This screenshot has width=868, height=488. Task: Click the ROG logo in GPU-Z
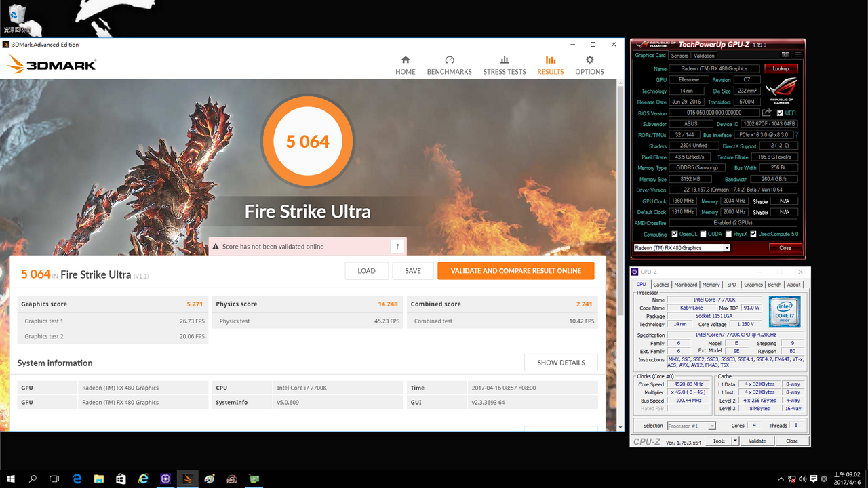(x=781, y=90)
